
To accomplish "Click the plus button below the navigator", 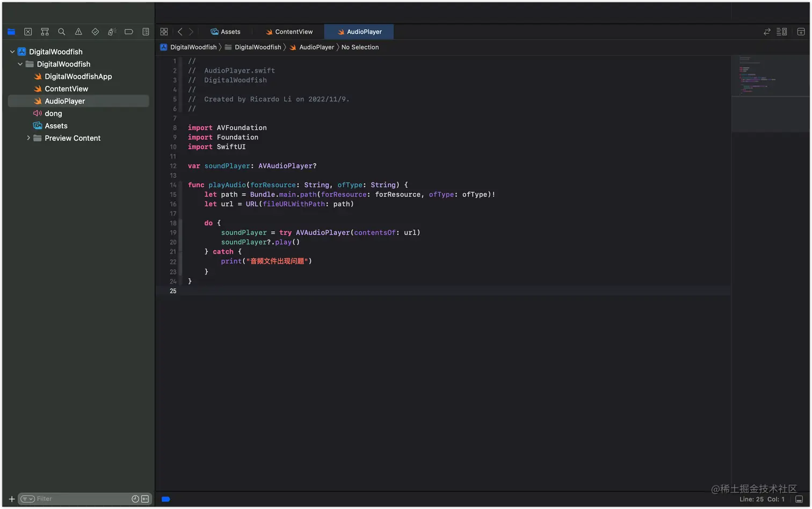I will tap(12, 499).
